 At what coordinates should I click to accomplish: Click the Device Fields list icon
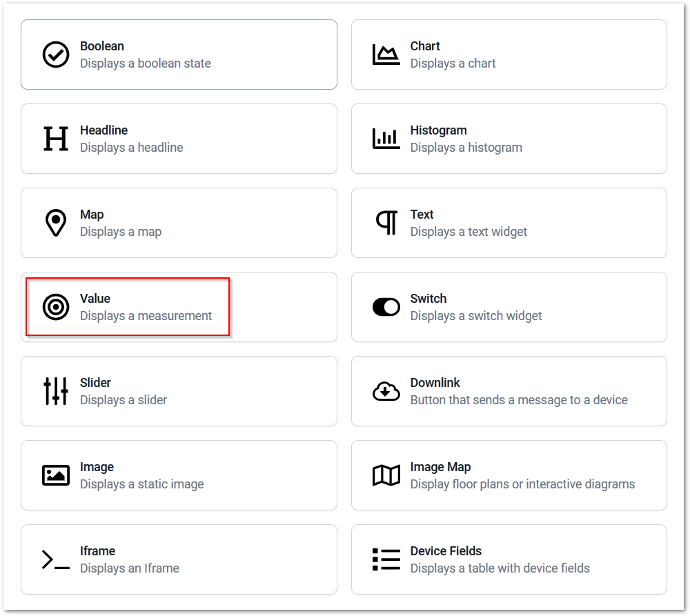(x=386, y=559)
